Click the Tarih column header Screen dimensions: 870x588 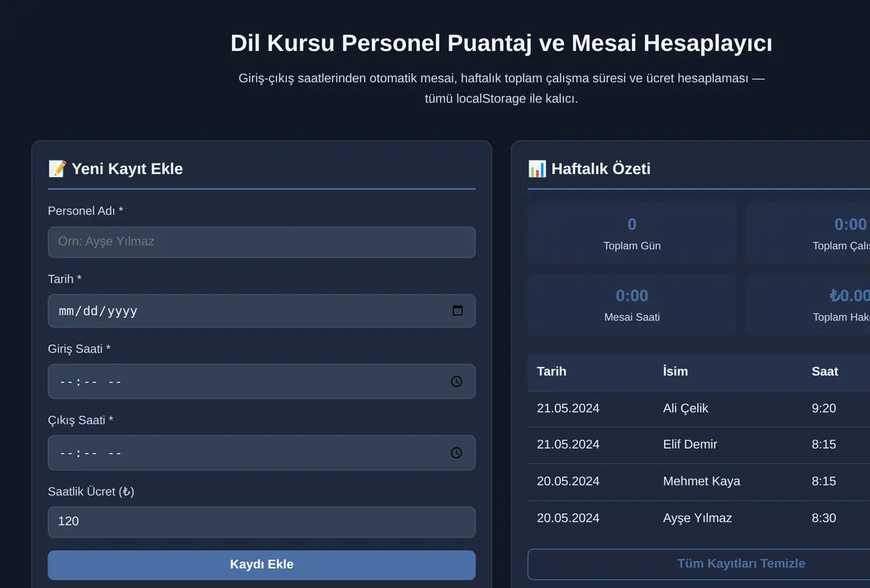pyautogui.click(x=552, y=371)
